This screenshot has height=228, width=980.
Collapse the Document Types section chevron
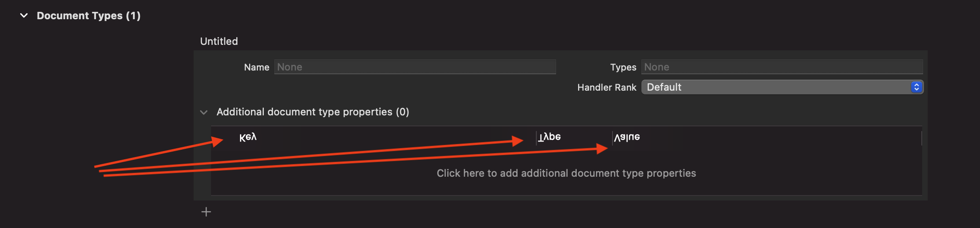pos(24,16)
